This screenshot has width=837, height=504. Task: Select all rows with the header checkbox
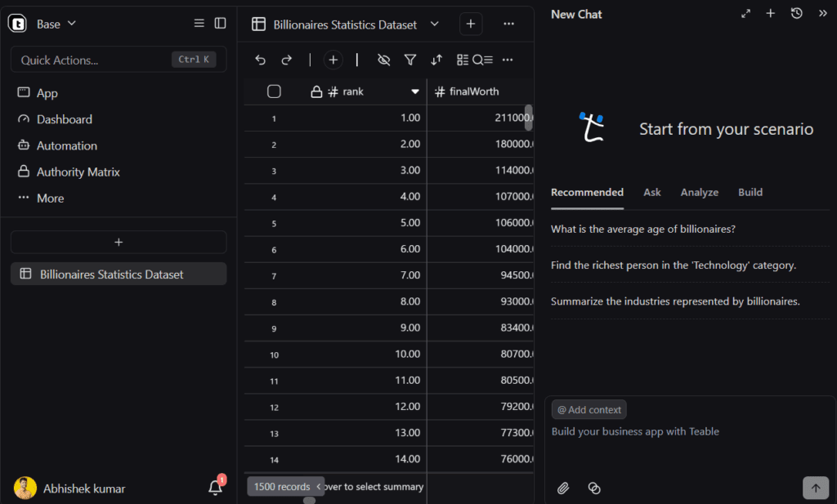click(x=275, y=91)
